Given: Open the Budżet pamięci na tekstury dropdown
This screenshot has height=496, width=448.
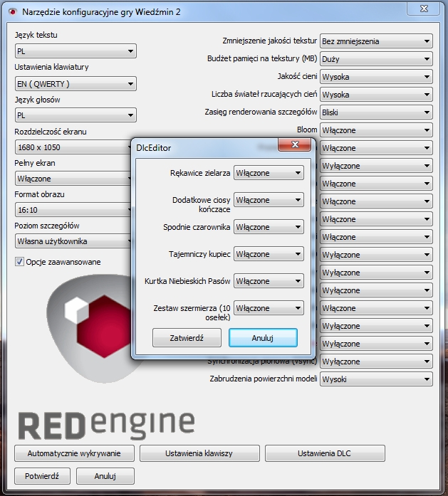Looking at the screenshot, I should tap(376, 59).
